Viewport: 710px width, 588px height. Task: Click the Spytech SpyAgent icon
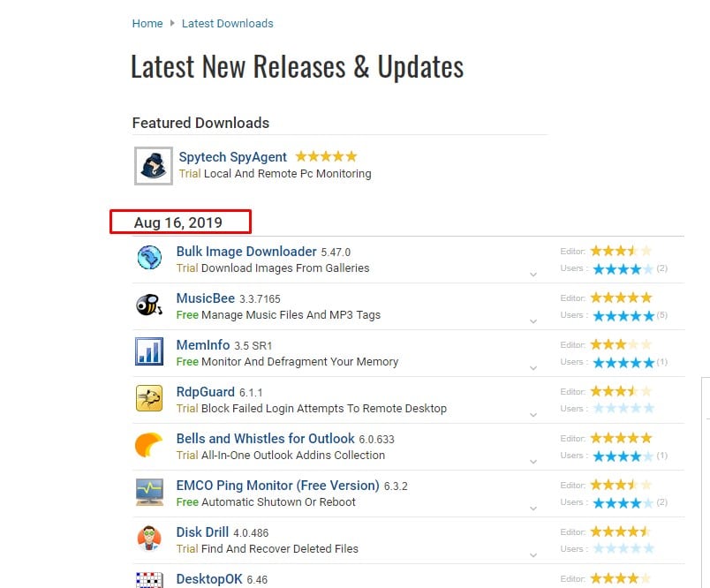pyautogui.click(x=153, y=165)
